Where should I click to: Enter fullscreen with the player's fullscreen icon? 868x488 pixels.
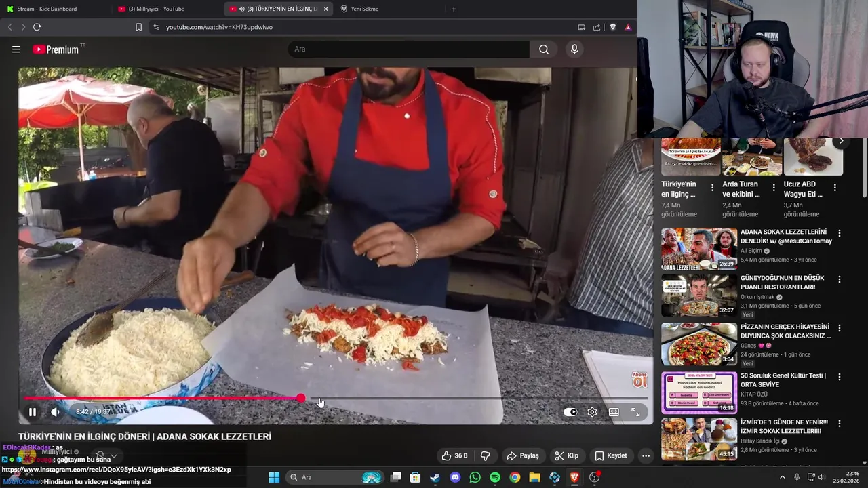click(x=635, y=412)
